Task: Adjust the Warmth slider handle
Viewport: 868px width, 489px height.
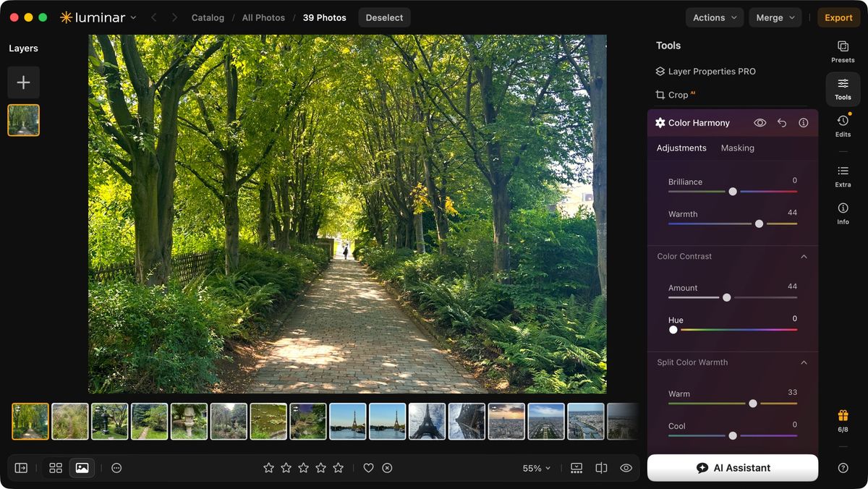Action: tap(759, 224)
